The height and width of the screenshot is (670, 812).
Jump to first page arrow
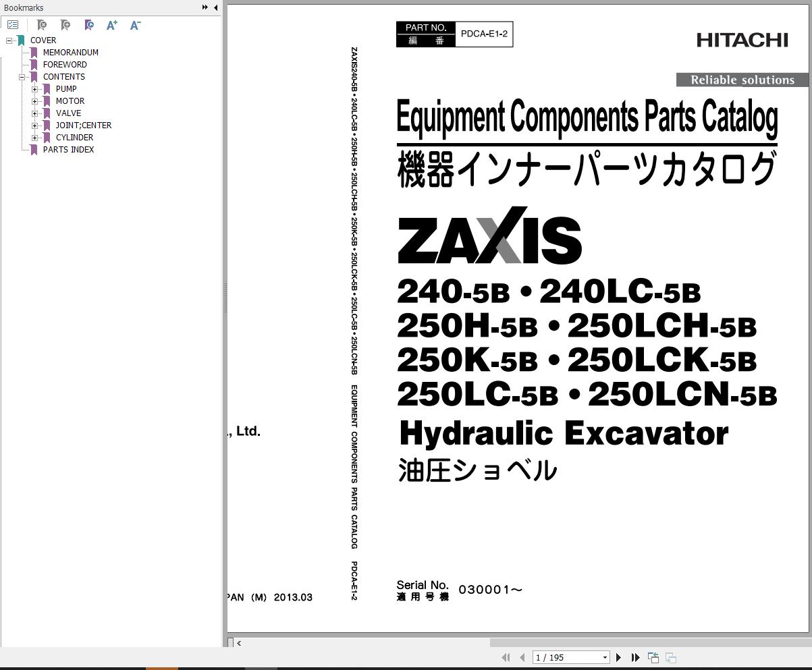[506, 657]
